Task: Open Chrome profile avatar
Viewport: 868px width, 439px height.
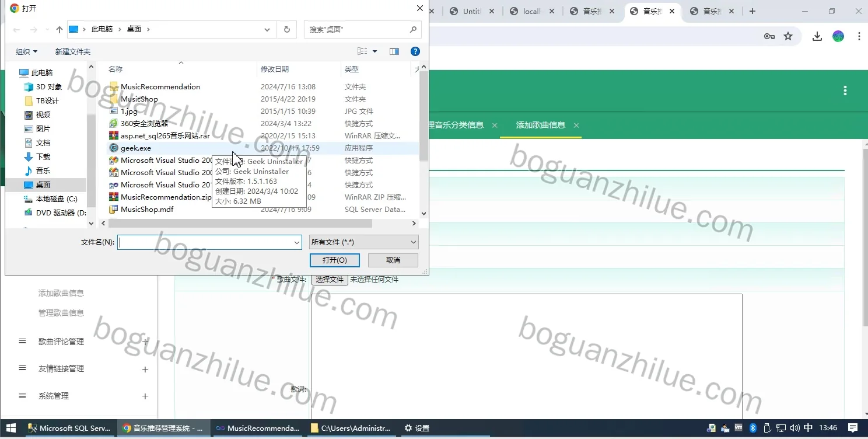Action: pyautogui.click(x=838, y=36)
